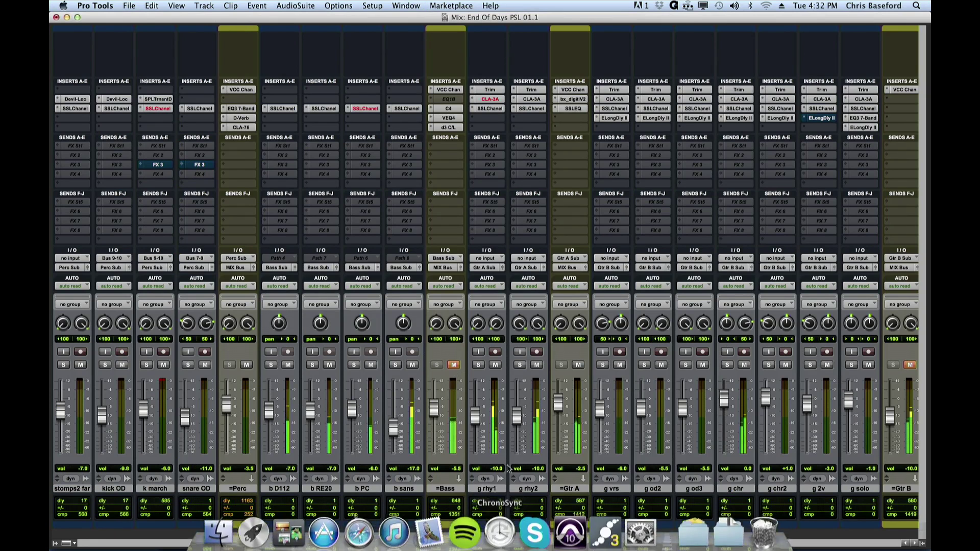
Task: Open no input selector on g rhy1
Action: (x=487, y=258)
